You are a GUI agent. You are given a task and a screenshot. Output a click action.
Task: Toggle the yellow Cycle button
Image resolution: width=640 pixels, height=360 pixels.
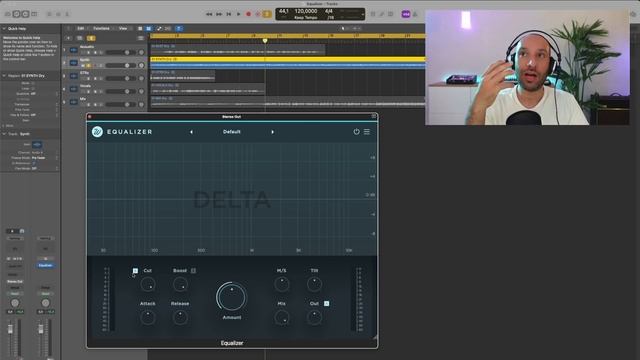267,14
